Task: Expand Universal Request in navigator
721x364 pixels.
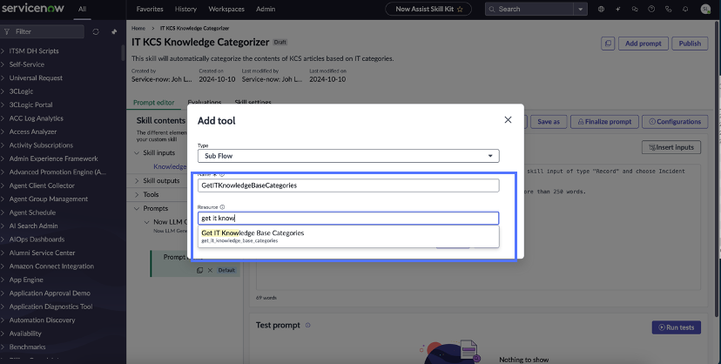Action: [x=35, y=78]
